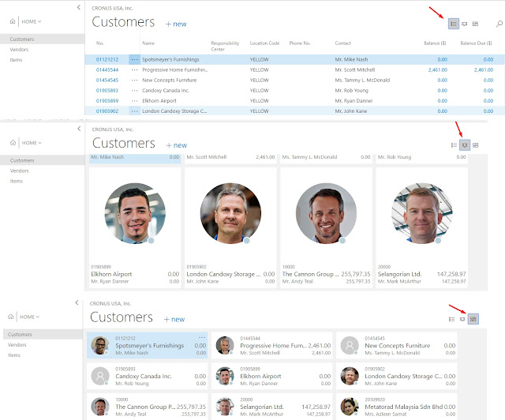505x420 pixels.
Task: Click the active tall tiles icon in the large-photo panel
Action: 465,145
